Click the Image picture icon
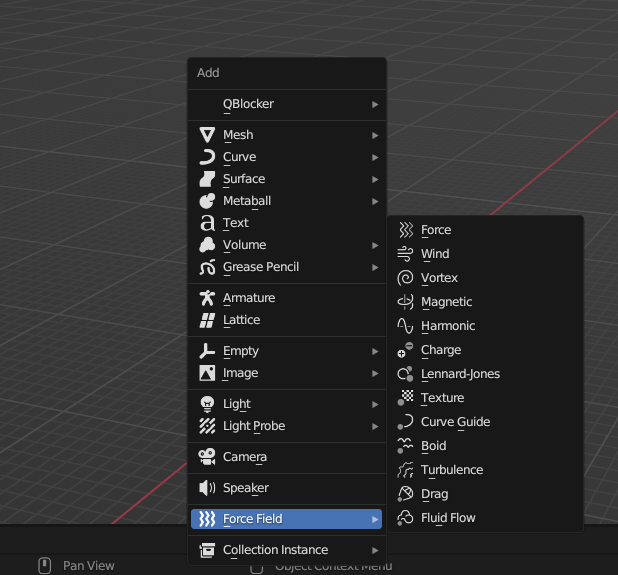The height and width of the screenshot is (575, 618). [207, 373]
